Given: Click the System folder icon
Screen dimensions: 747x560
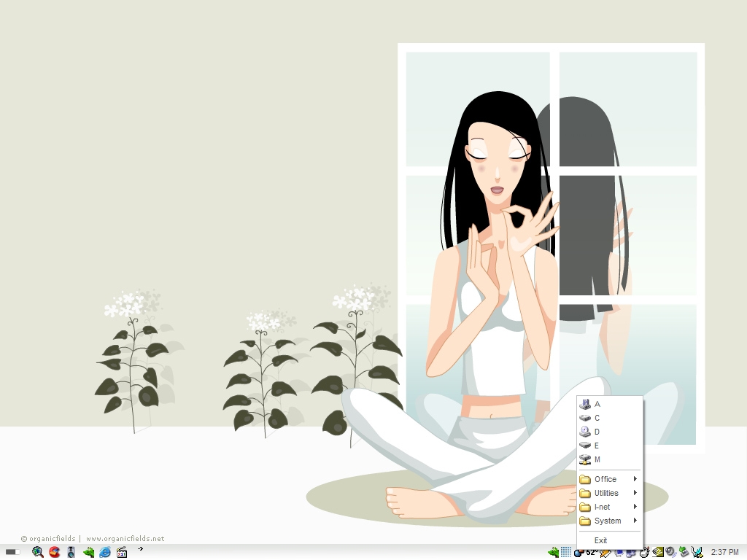Looking at the screenshot, I should pyautogui.click(x=585, y=521).
